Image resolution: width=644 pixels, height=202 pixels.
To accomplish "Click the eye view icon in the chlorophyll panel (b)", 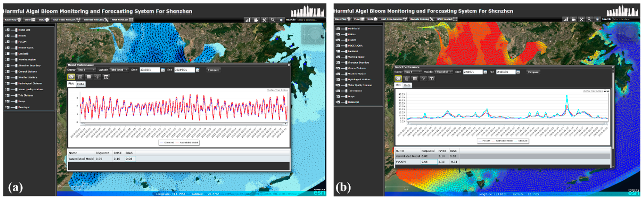I will (x=398, y=79).
